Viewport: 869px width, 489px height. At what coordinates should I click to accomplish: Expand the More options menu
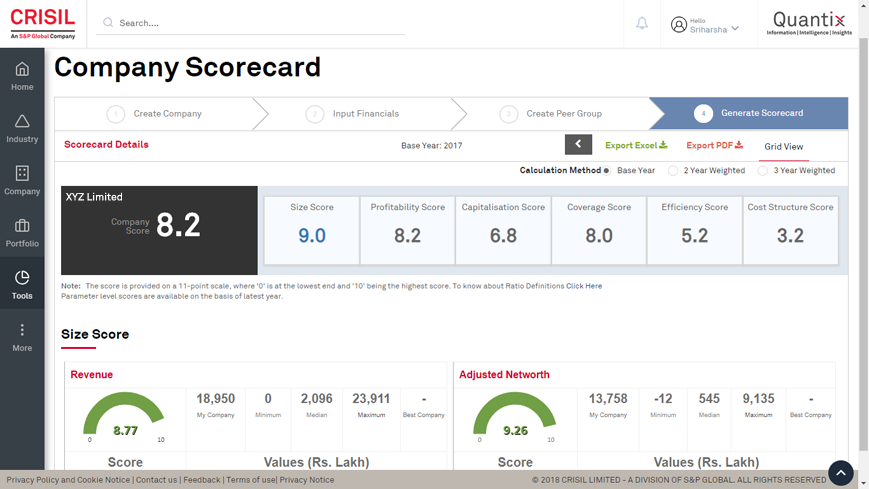[22, 337]
